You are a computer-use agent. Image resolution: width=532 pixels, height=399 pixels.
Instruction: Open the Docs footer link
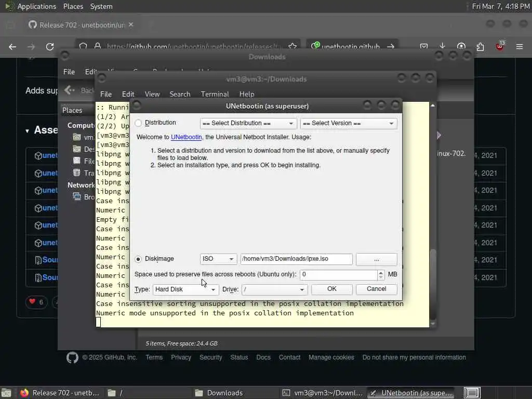(x=263, y=357)
